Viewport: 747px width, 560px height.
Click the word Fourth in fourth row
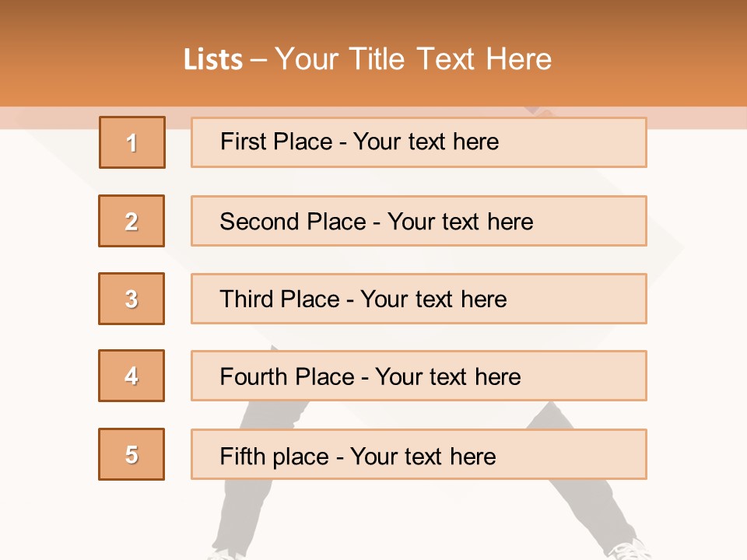click(x=253, y=376)
